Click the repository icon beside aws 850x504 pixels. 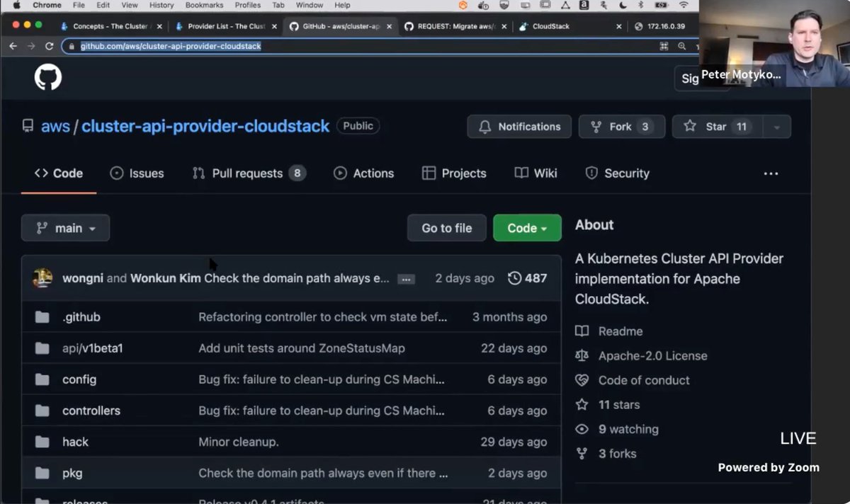click(x=28, y=126)
